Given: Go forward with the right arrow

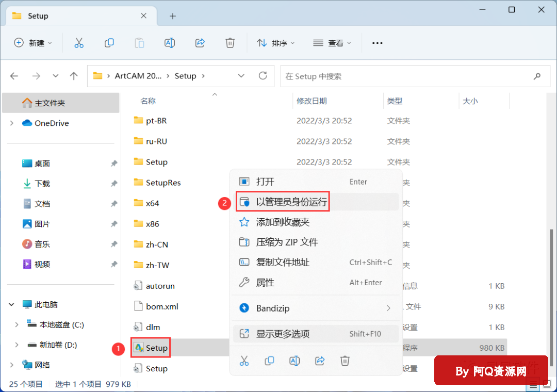Looking at the screenshot, I should pyautogui.click(x=36, y=76).
